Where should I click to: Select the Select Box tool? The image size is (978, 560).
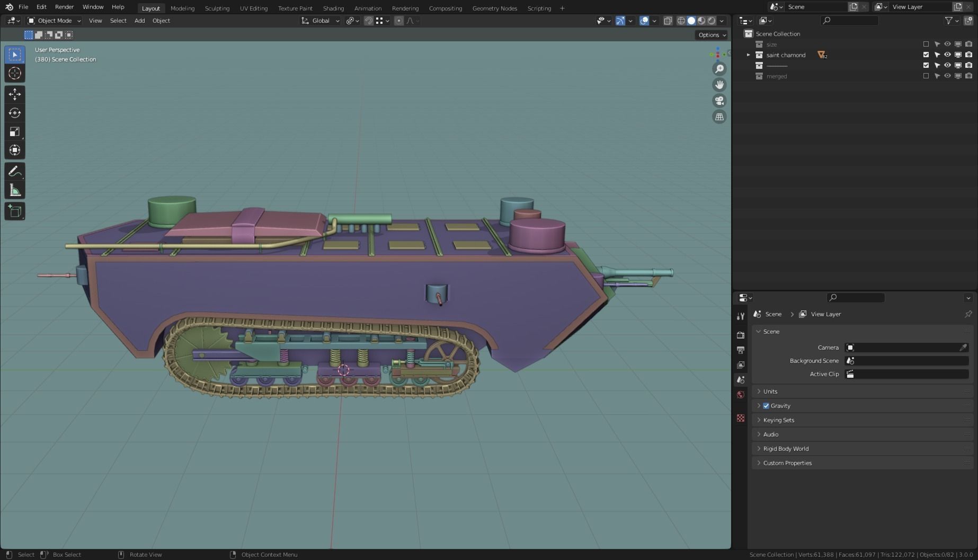pyautogui.click(x=15, y=55)
